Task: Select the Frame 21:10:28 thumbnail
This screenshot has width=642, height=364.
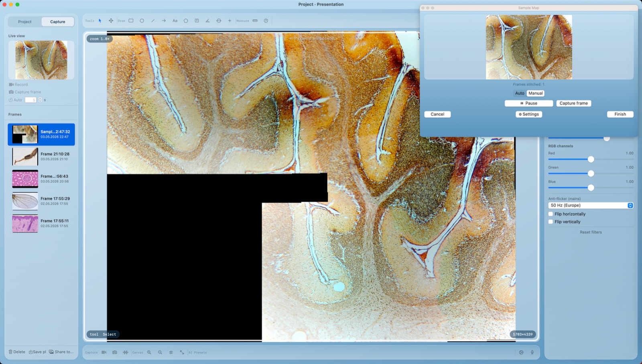Action: [25, 156]
